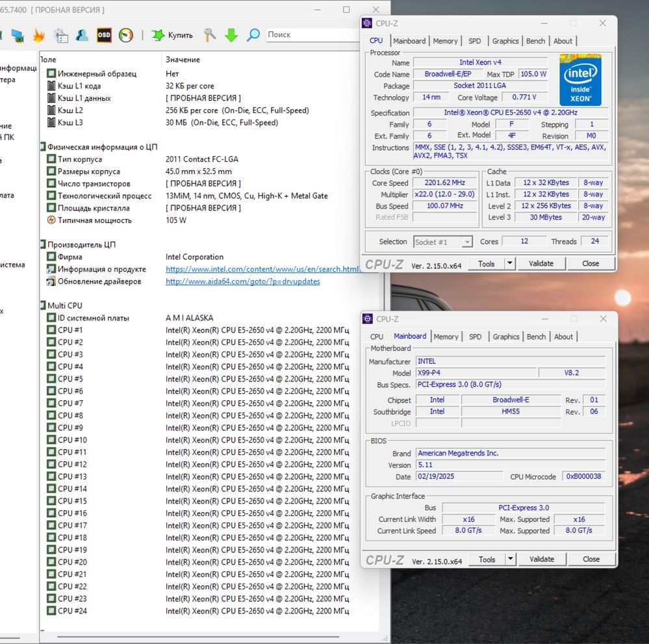
Task: Open About tab in top CPU-Z window
Action: 563,41
